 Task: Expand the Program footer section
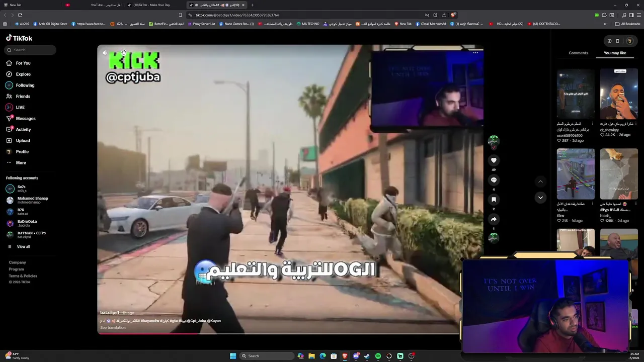coord(16,269)
